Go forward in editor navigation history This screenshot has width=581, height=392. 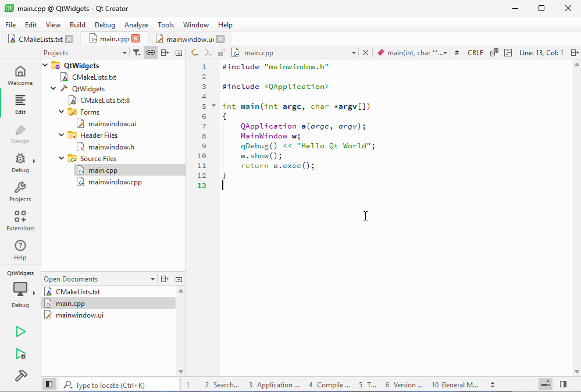click(208, 52)
